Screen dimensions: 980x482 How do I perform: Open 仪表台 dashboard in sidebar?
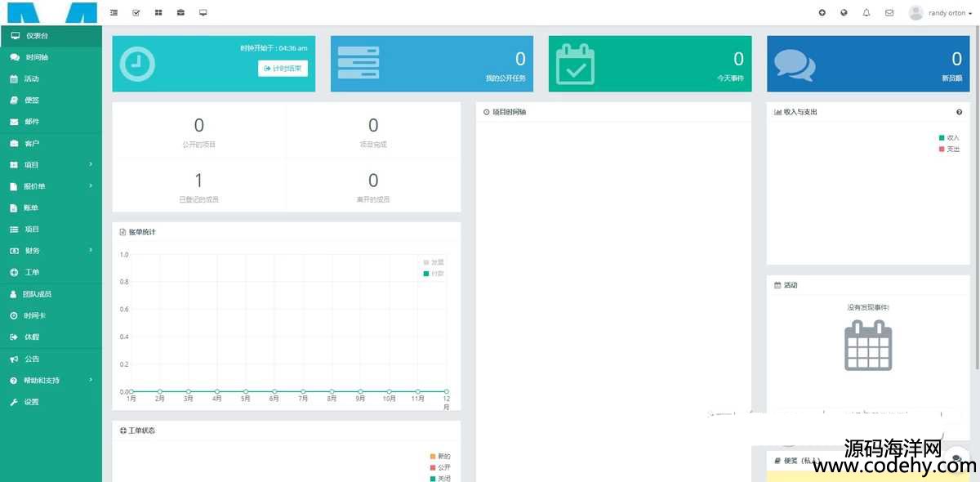coord(51,36)
